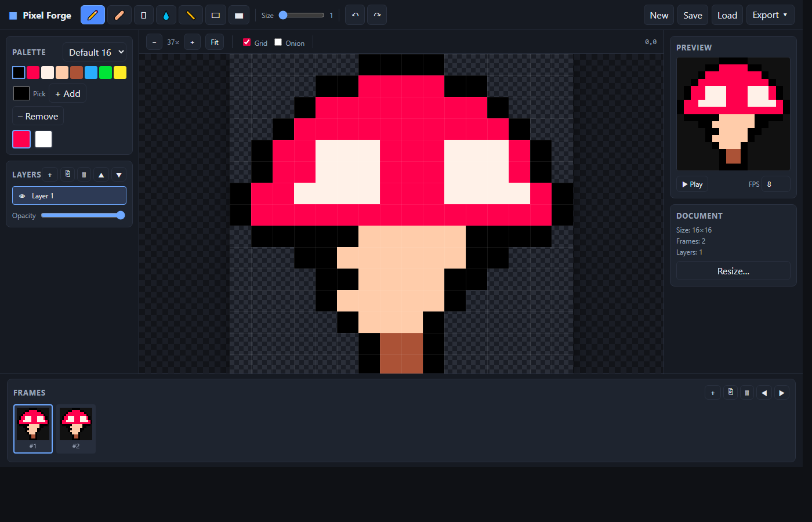Select the Rectangle outline tool
This screenshot has height=522, width=812.
tap(215, 15)
